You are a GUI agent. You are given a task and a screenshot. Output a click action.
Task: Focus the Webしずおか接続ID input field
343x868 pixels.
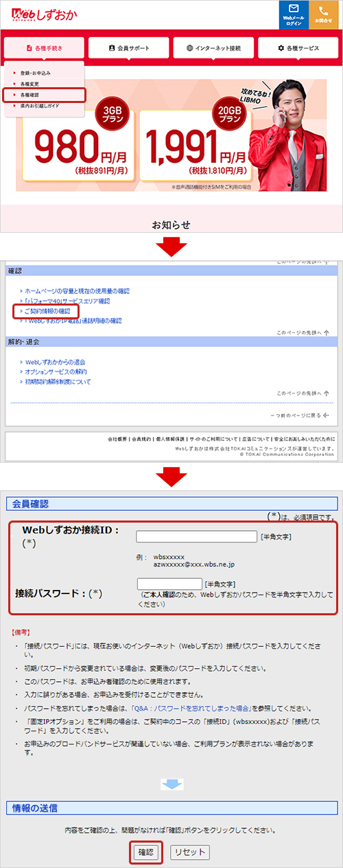pos(197,536)
